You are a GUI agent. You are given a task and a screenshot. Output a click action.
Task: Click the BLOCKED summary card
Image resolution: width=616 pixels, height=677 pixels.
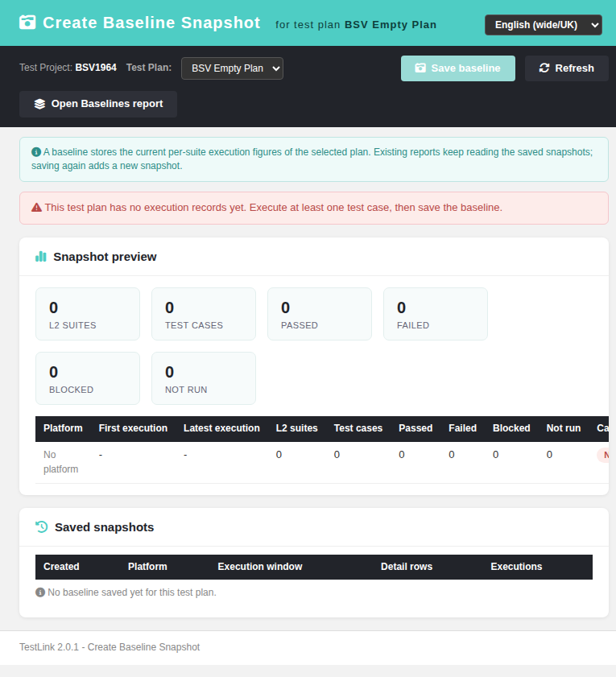(x=88, y=378)
